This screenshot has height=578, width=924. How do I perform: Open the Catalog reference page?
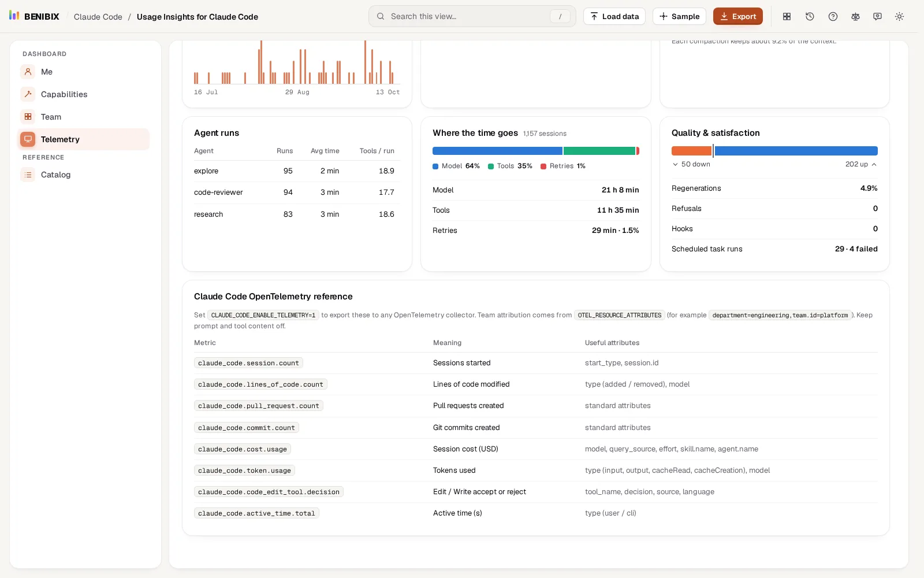[84, 175]
